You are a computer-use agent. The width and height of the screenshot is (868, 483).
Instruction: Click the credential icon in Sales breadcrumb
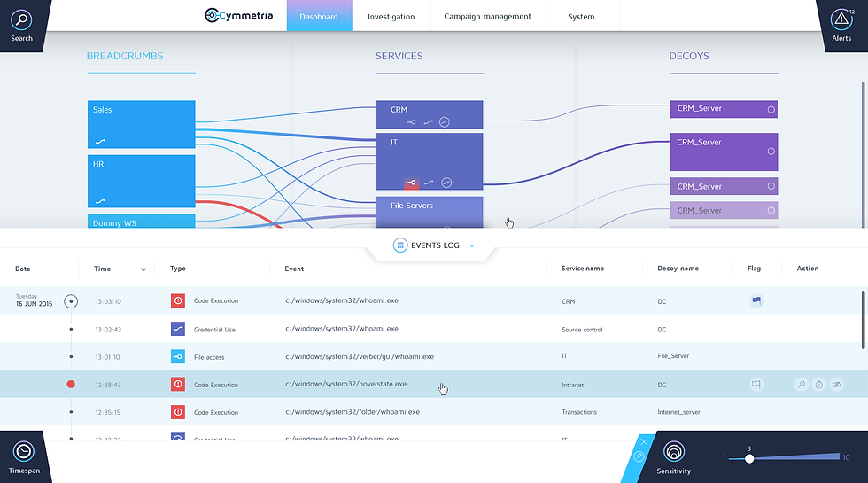[100, 142]
